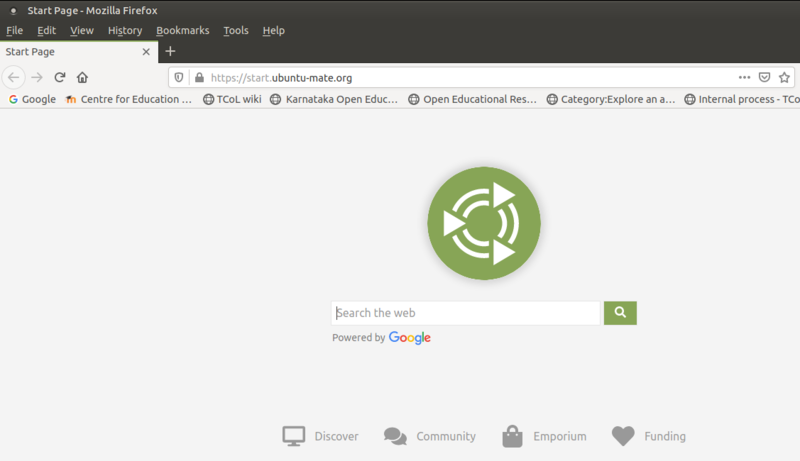The height and width of the screenshot is (461, 800).
Task: Bookmark this page with star
Action: (784, 78)
